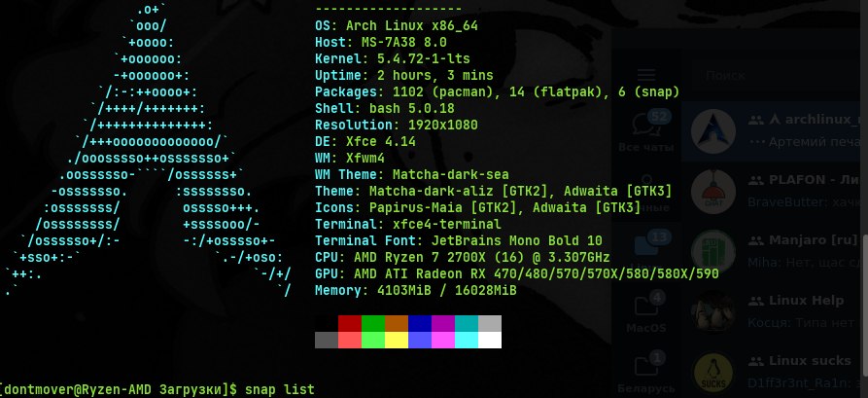Click the DE: Xfce 4.14 line
This screenshot has height=398, width=868.
[x=365, y=141]
